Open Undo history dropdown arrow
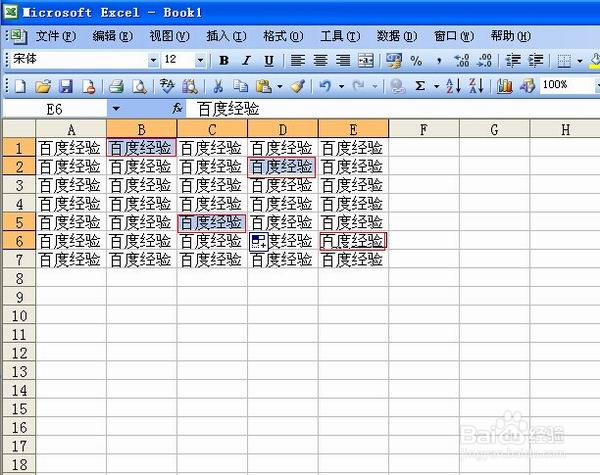Viewport: 600px width, 475px height. pos(341,86)
